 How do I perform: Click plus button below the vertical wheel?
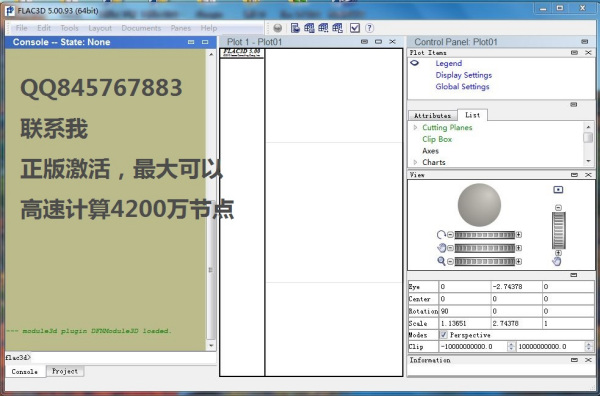coord(558,253)
